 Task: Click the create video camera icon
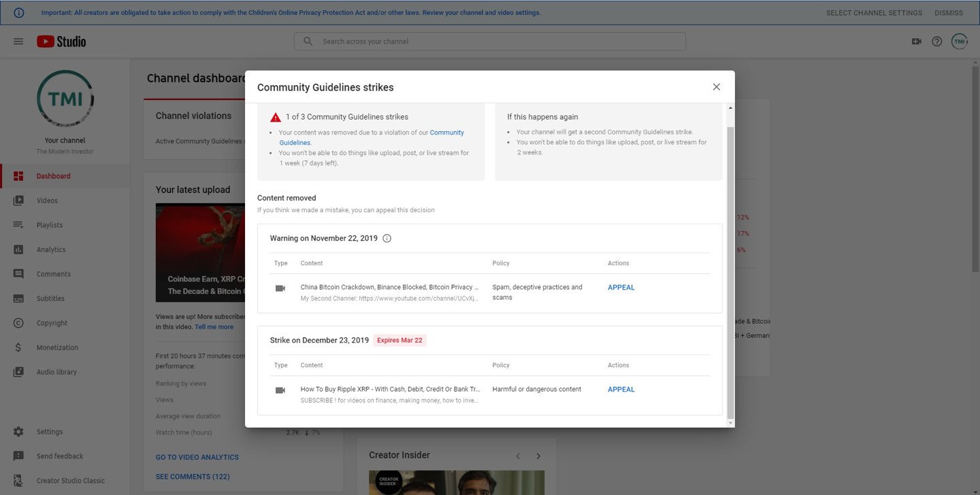tap(916, 41)
